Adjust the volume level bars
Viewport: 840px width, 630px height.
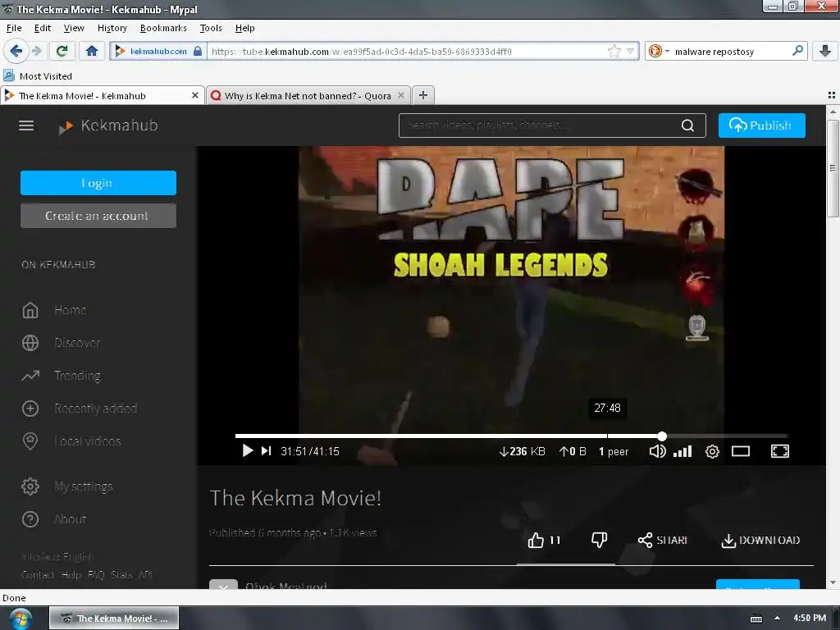coord(682,451)
